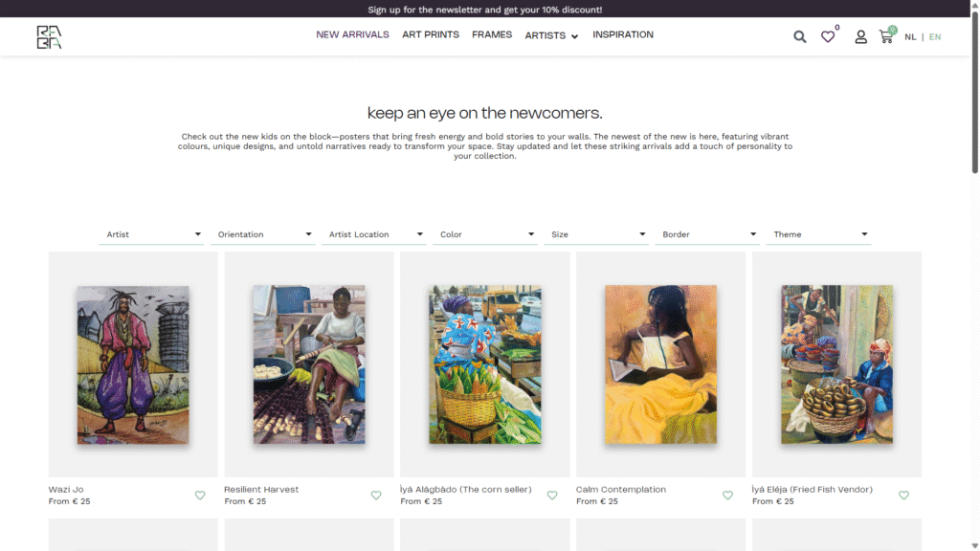Click the RABA logo

(x=49, y=37)
